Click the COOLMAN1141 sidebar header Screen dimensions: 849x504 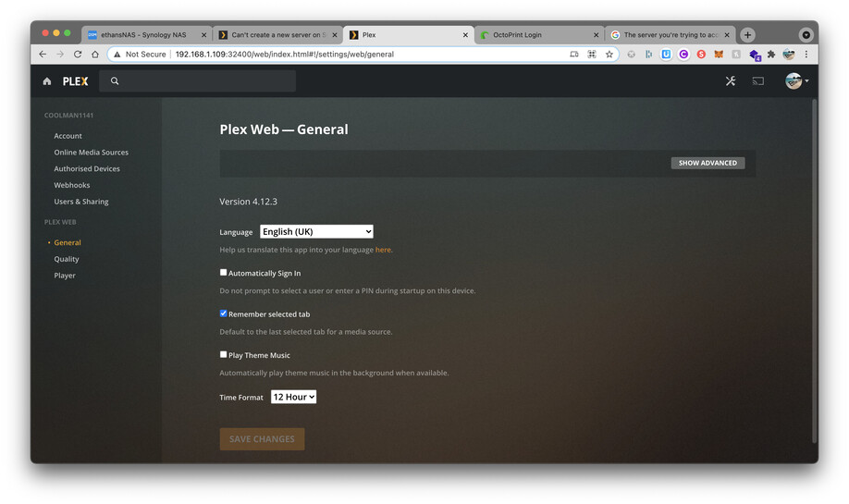point(68,116)
